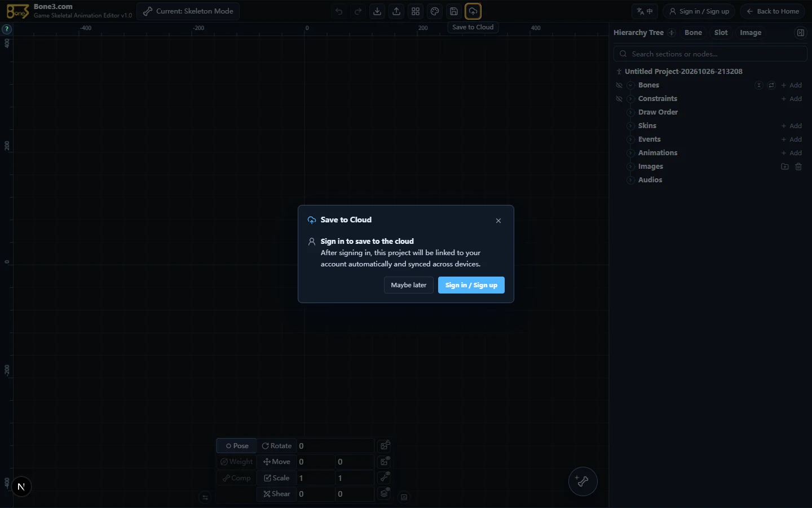Click the language translate button
This screenshot has width=812, height=508.
[x=645, y=11]
